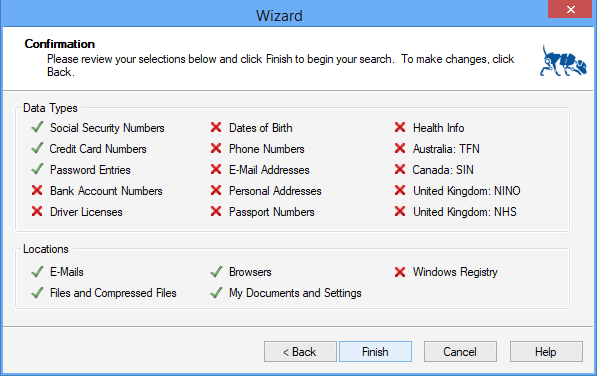Click the green checkmark next to Credit Card Numbers
The height and width of the screenshot is (376, 597).
click(x=37, y=148)
